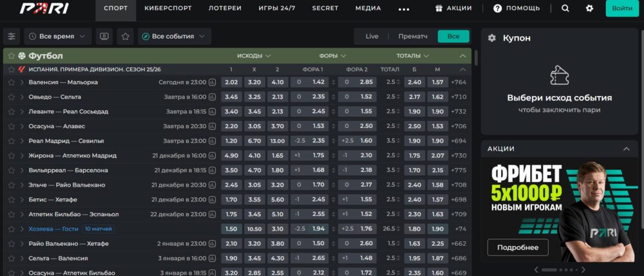Viewport: 644px width, 276px height.
Task: Open the Спорт tab
Action: pos(115,8)
